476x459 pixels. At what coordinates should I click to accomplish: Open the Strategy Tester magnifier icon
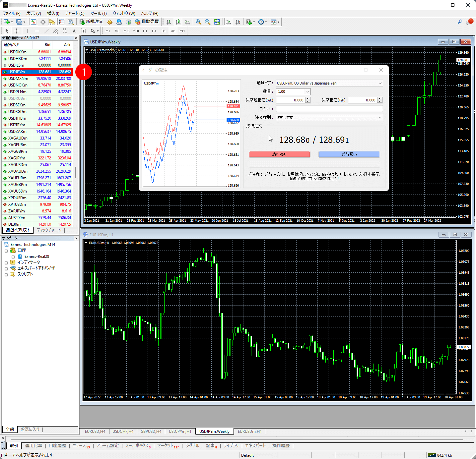pos(71,22)
